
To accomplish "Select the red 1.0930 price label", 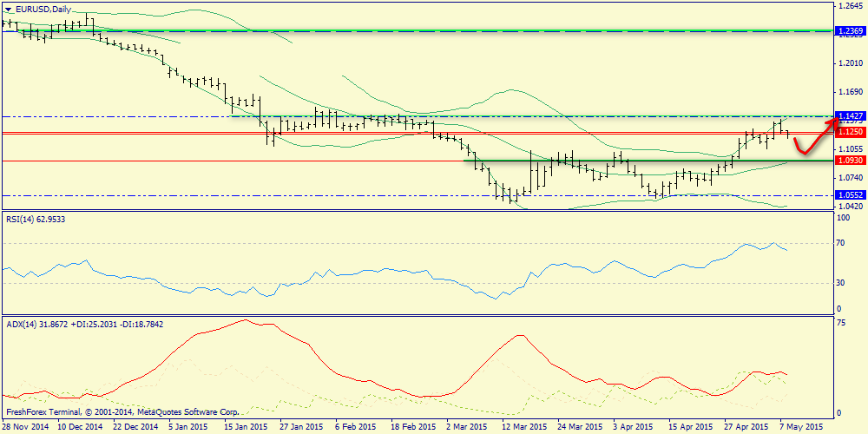I will pos(850,161).
